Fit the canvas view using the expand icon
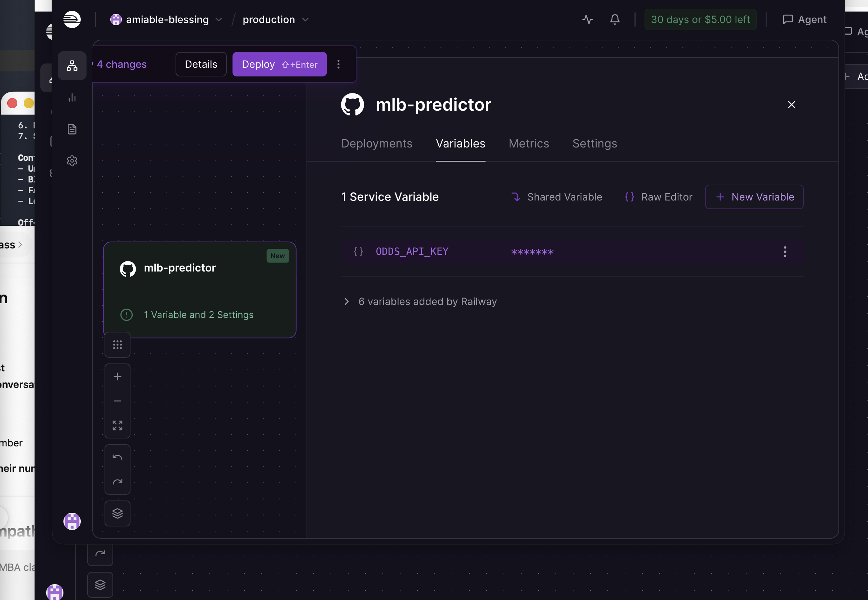 coord(117,425)
